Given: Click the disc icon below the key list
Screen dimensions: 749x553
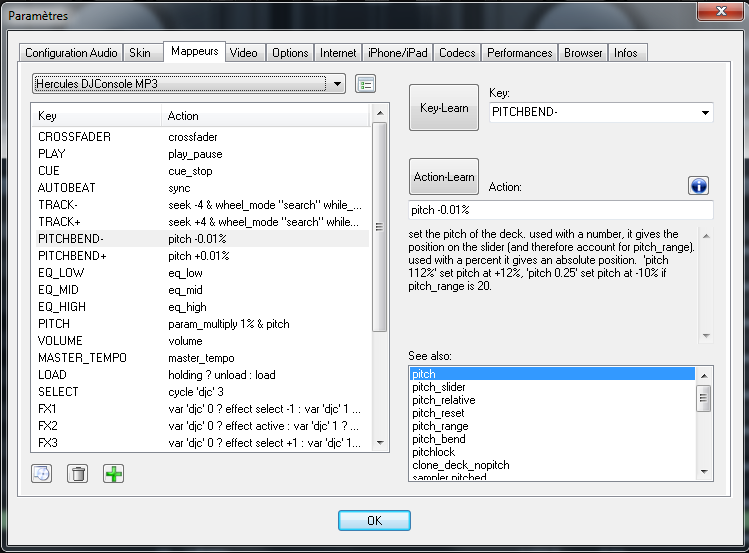Looking at the screenshot, I should point(41,473).
